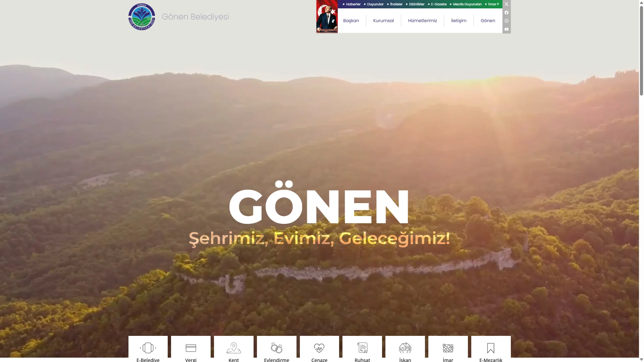Open the Haberler link in ticker

pyautogui.click(x=353, y=4)
